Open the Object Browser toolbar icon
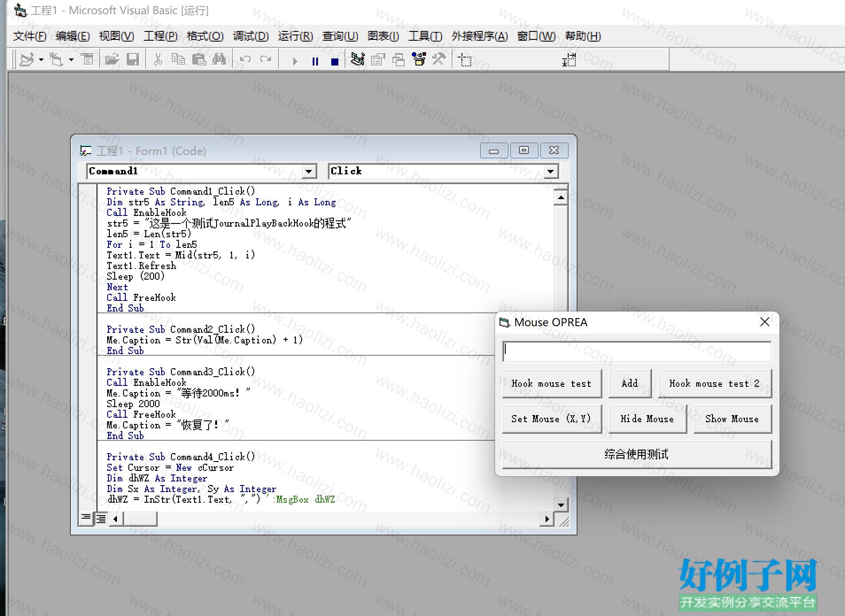Screen dimensions: 845x616 point(419,59)
